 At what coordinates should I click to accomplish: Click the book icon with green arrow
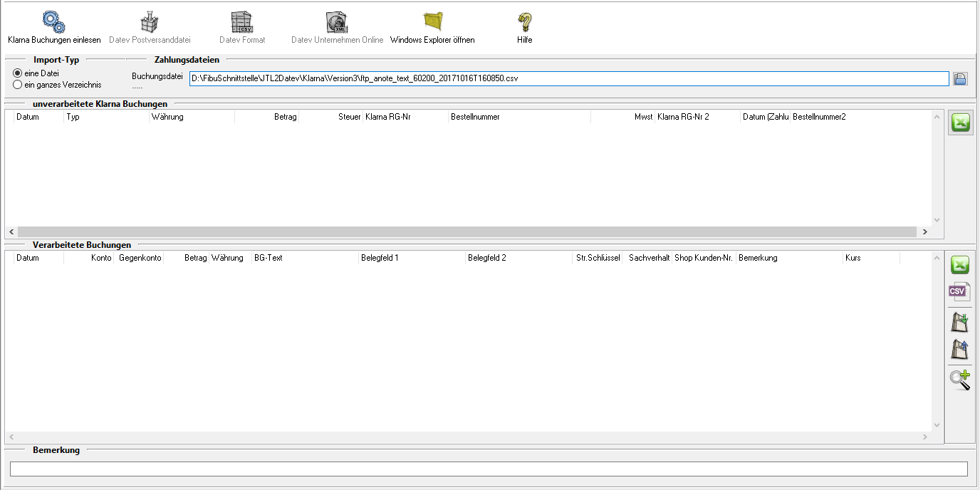(x=960, y=322)
